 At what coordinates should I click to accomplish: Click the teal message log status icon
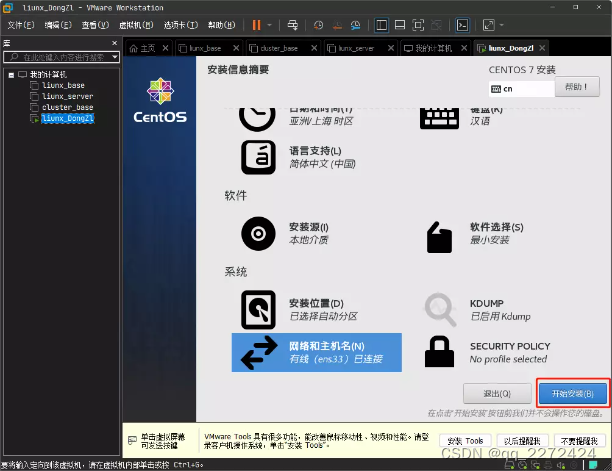(x=593, y=465)
